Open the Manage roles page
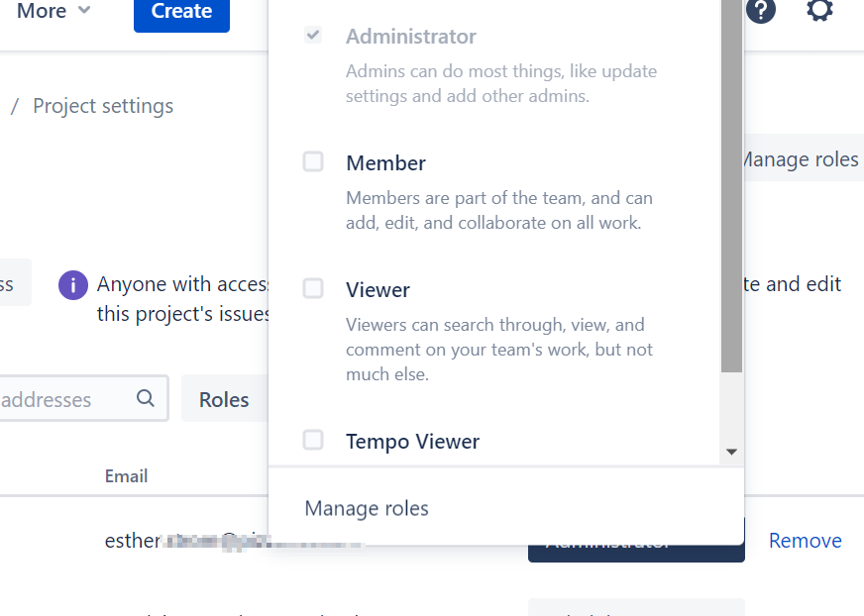This screenshot has width=864, height=616. tap(799, 158)
